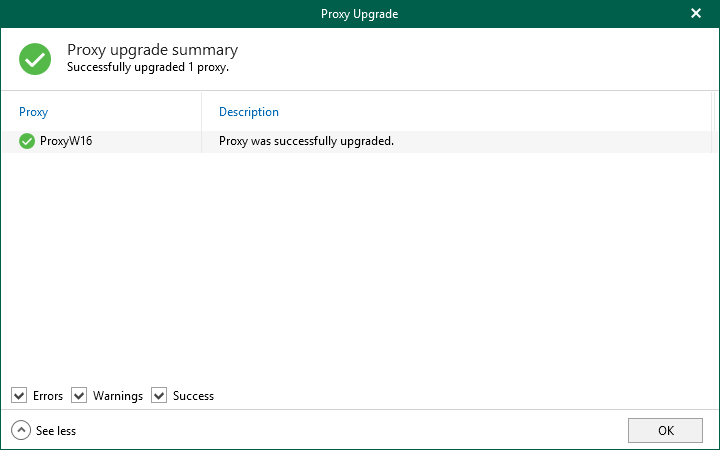The width and height of the screenshot is (720, 450).
Task: Sort by the Description column header
Action: pyautogui.click(x=249, y=112)
